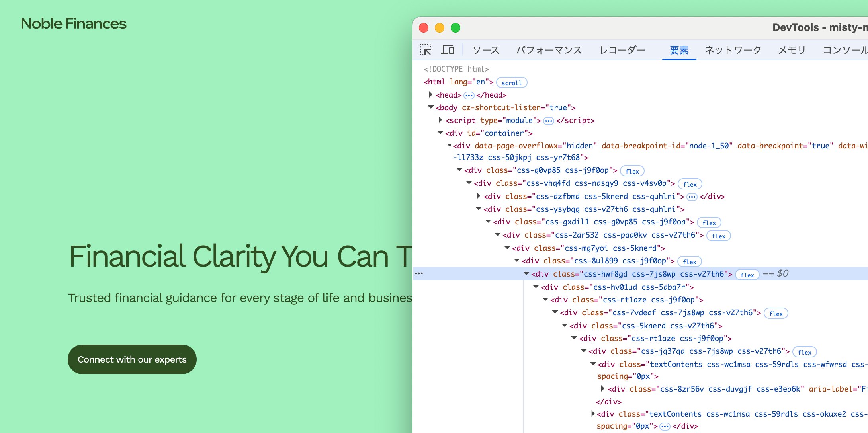Maximize the DevTools window with green button
The width and height of the screenshot is (868, 433).
pyautogui.click(x=456, y=28)
